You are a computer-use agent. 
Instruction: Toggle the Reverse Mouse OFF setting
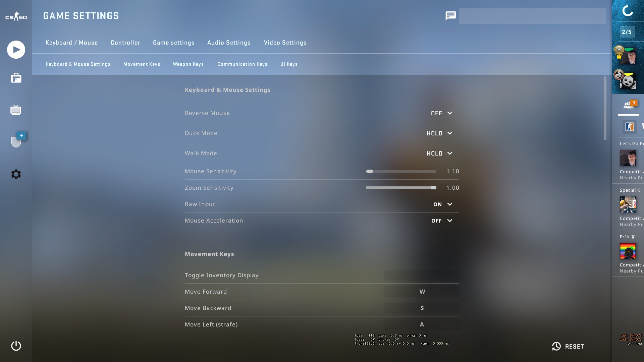coord(441,113)
